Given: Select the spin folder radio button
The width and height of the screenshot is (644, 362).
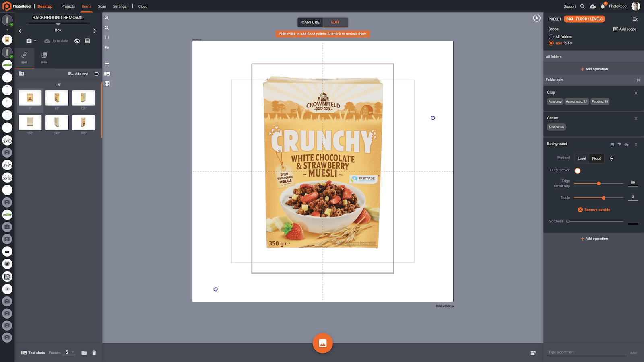Looking at the screenshot, I should [x=551, y=43].
